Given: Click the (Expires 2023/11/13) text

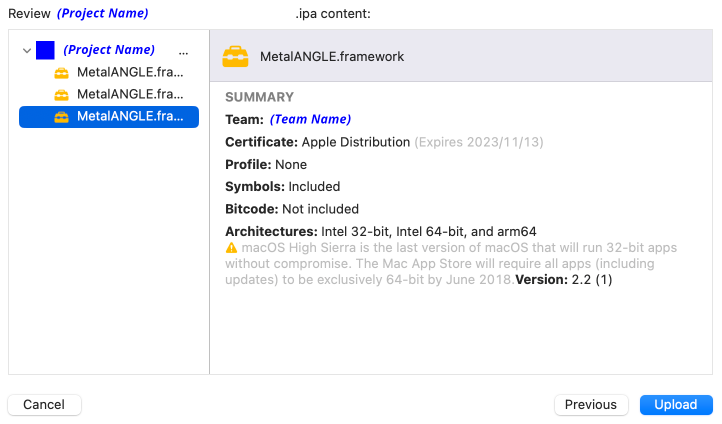Looking at the screenshot, I should coord(479,142).
